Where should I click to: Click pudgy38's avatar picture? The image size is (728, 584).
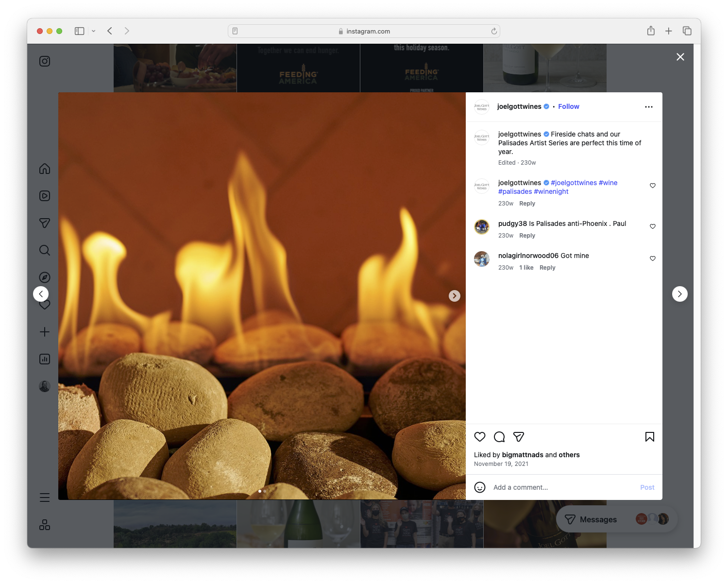point(482,227)
